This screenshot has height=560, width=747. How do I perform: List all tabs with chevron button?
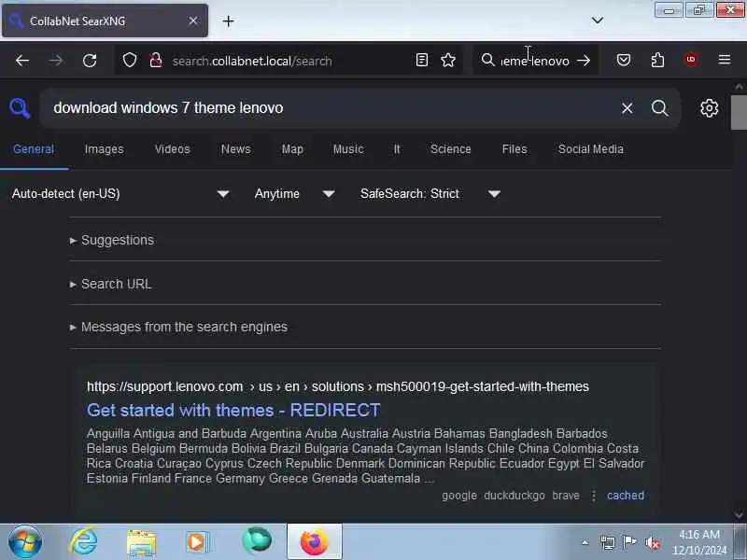[597, 21]
